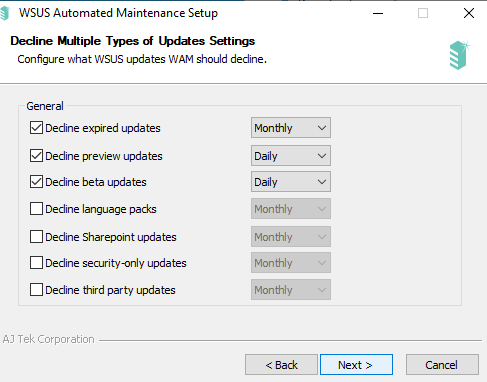This screenshot has width=487, height=382.
Task: Open frequency dropdown for preview updates
Action: click(x=291, y=155)
